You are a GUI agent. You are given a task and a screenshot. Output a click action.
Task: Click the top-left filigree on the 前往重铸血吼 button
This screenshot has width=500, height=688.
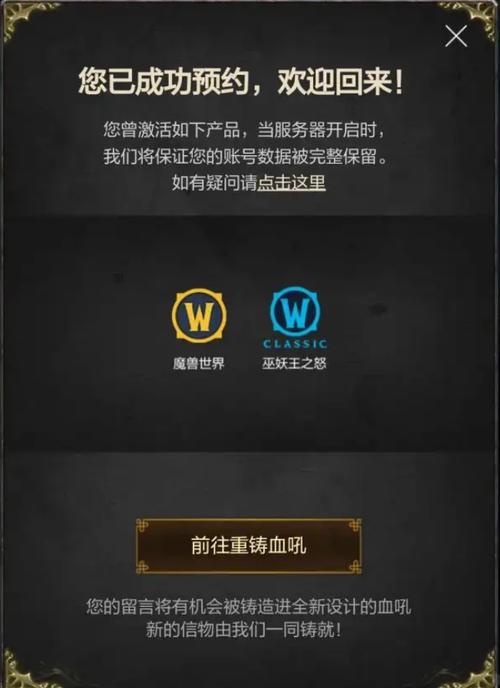click(x=143, y=525)
